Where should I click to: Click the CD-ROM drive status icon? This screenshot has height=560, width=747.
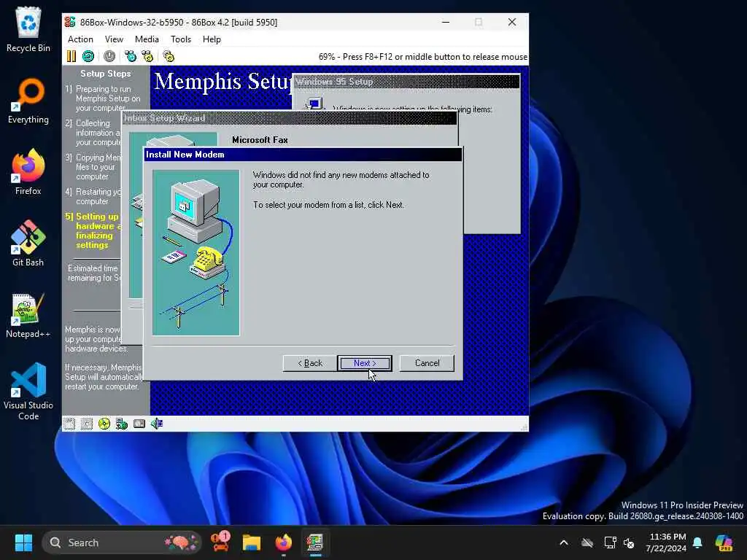pyautogui.click(x=104, y=424)
